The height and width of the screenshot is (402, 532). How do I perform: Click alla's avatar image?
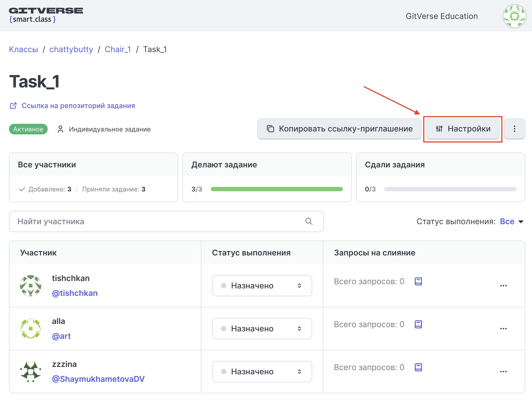pyautogui.click(x=31, y=328)
